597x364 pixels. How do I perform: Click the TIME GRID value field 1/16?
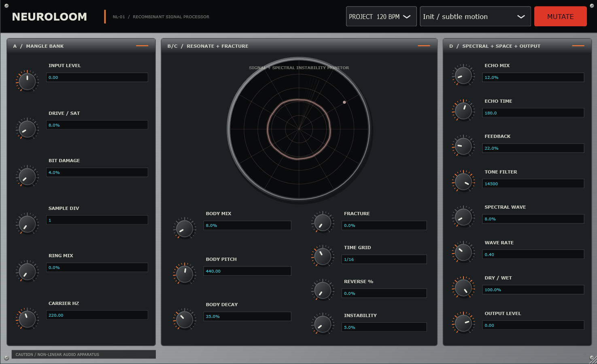tap(384, 259)
